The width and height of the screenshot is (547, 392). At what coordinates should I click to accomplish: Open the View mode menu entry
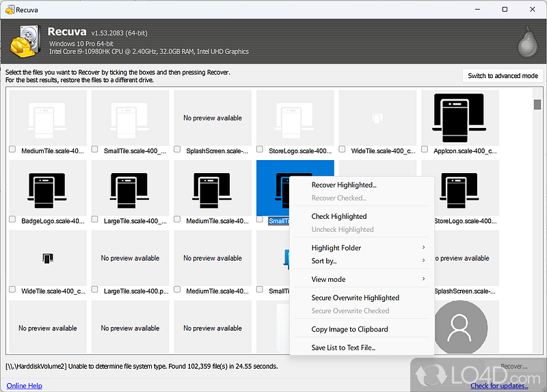[362, 279]
